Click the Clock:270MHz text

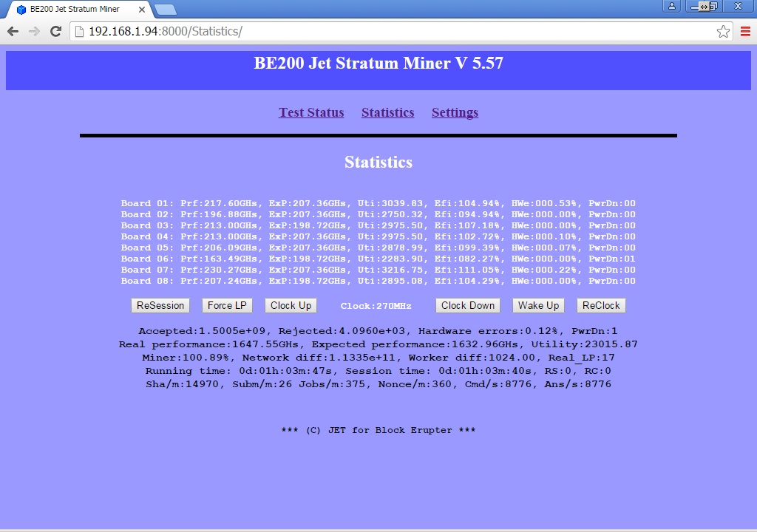tap(376, 306)
